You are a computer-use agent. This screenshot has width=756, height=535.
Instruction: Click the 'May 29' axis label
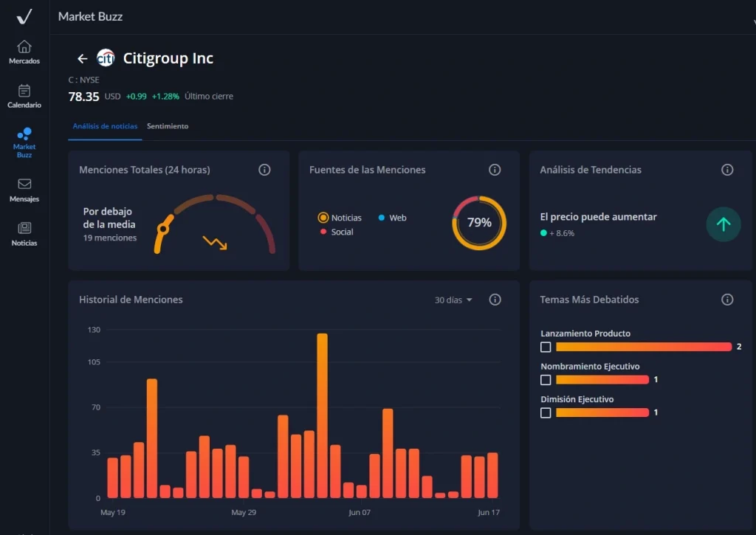pyautogui.click(x=244, y=512)
